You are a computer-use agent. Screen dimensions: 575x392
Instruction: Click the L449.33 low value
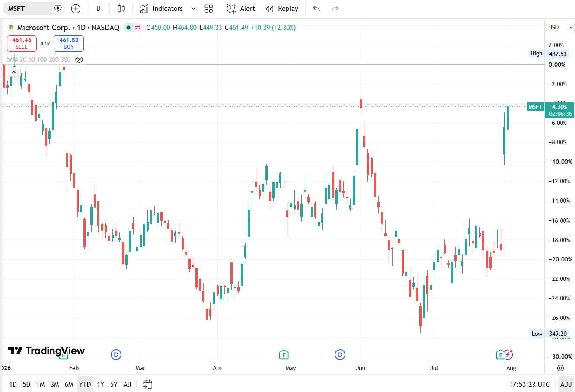click(x=211, y=28)
